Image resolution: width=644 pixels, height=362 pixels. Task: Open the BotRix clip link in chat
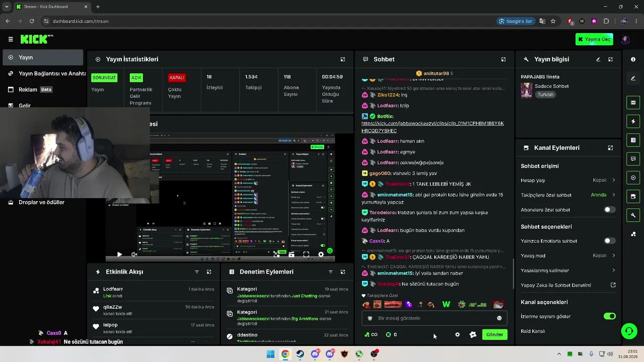pyautogui.click(x=432, y=127)
